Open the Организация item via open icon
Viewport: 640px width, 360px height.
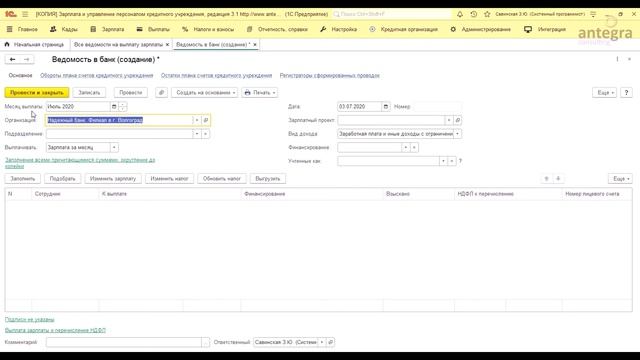click(206, 120)
